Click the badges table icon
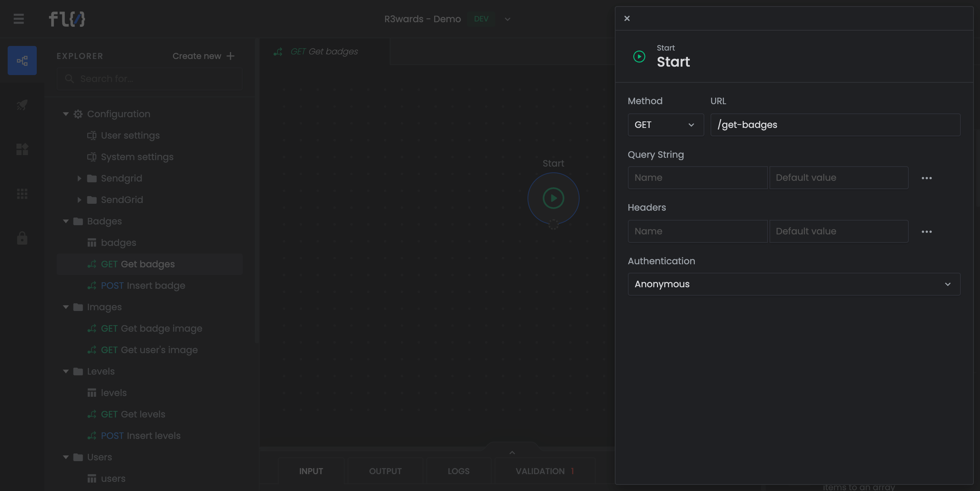 92,243
